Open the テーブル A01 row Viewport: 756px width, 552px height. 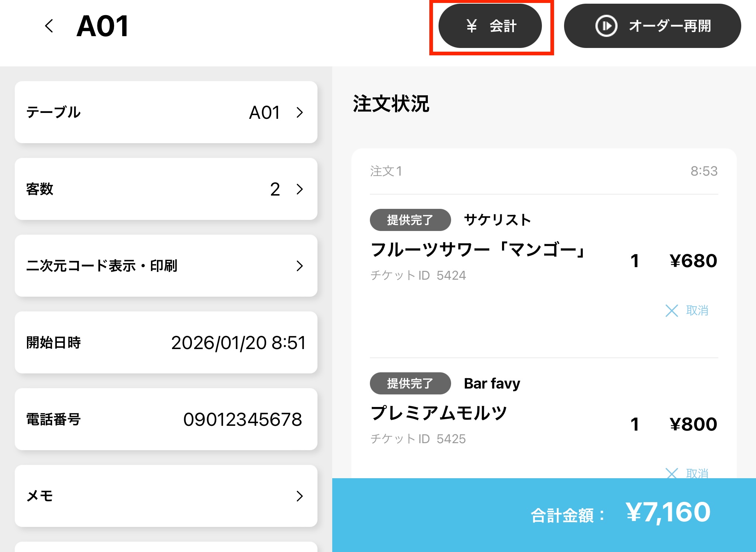pyautogui.click(x=166, y=112)
